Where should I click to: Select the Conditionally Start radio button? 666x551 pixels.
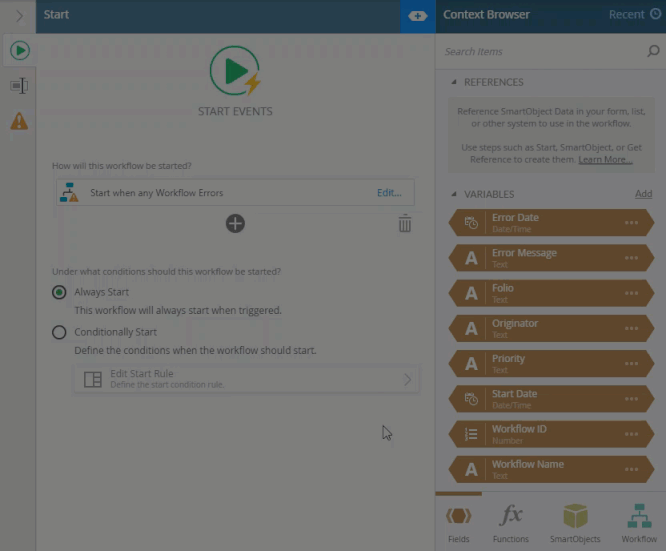[x=59, y=332]
